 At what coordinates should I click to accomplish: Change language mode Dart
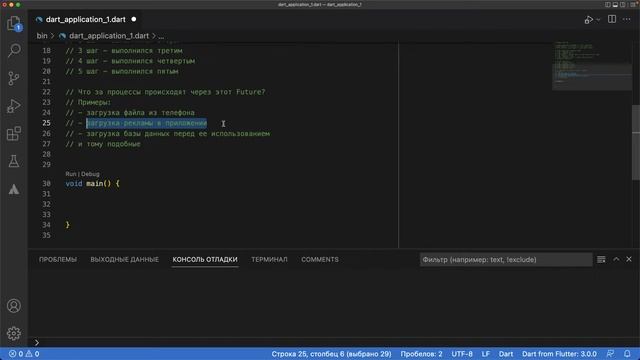tap(506, 354)
